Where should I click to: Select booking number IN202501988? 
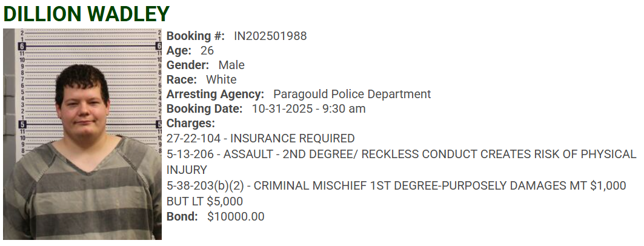tap(270, 36)
